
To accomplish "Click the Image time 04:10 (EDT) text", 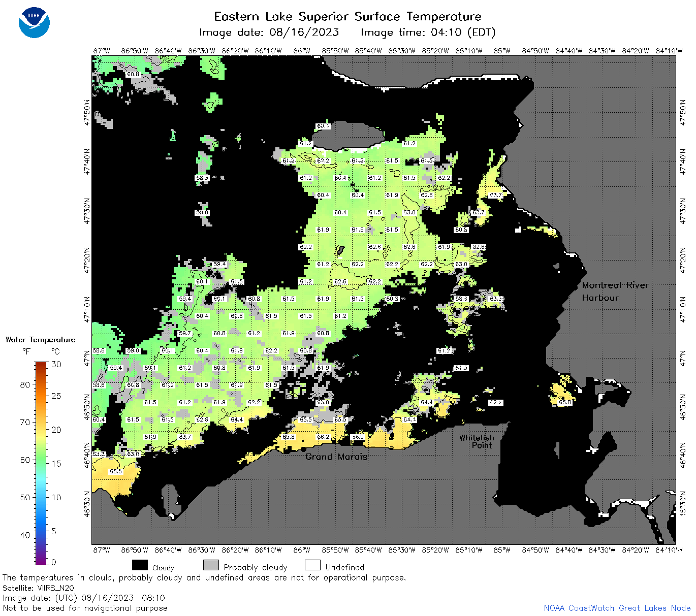I will [x=428, y=33].
